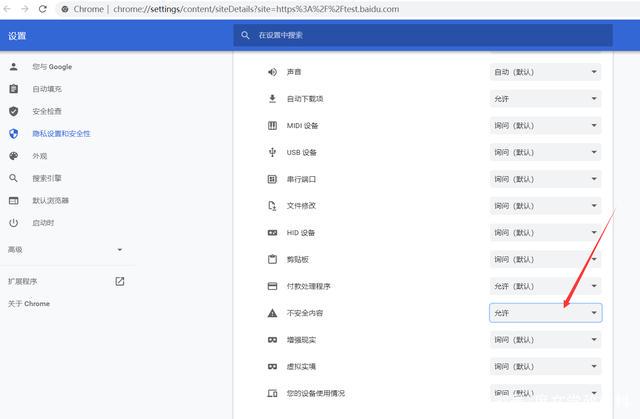This screenshot has width=640, height=419.
Task: Open 隐私设置和安全性 section
Action: coord(61,133)
